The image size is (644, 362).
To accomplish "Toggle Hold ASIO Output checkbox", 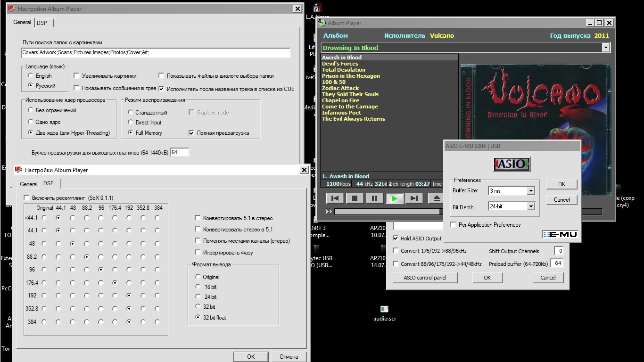I will 396,239.
